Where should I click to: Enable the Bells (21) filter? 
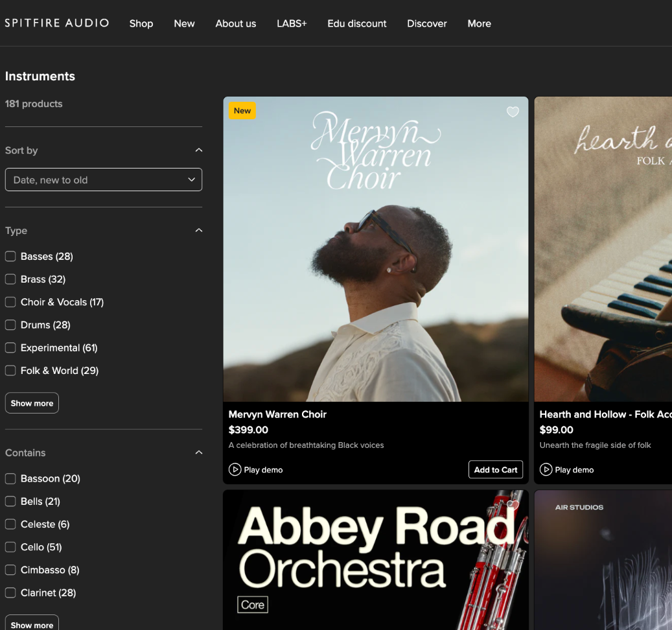10,502
